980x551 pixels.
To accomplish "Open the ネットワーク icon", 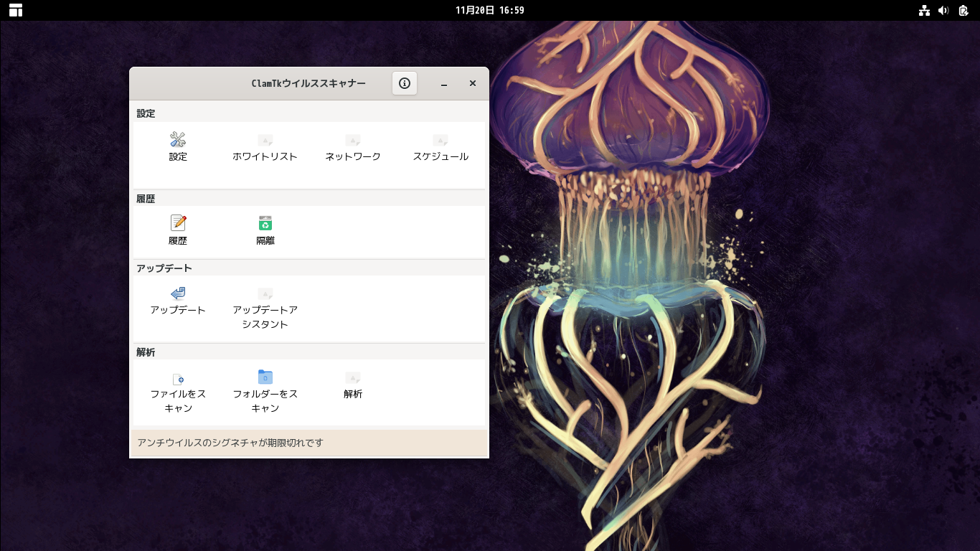I will (352, 140).
